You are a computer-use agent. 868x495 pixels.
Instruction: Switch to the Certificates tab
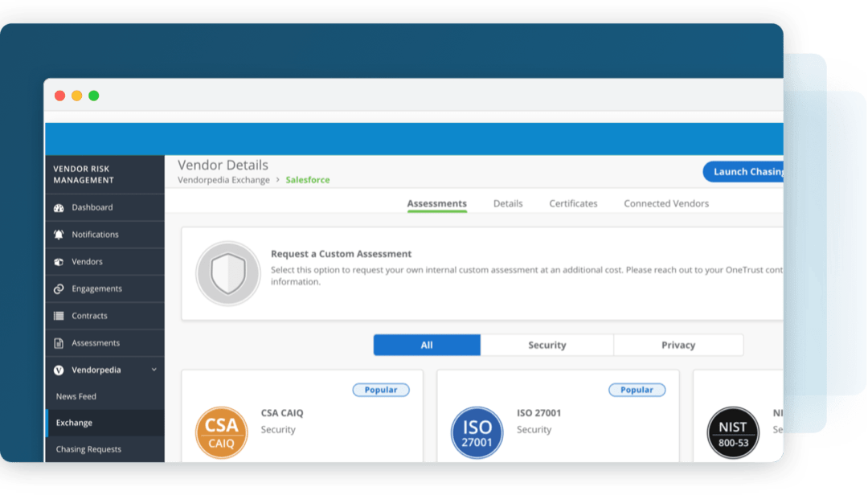click(x=573, y=204)
